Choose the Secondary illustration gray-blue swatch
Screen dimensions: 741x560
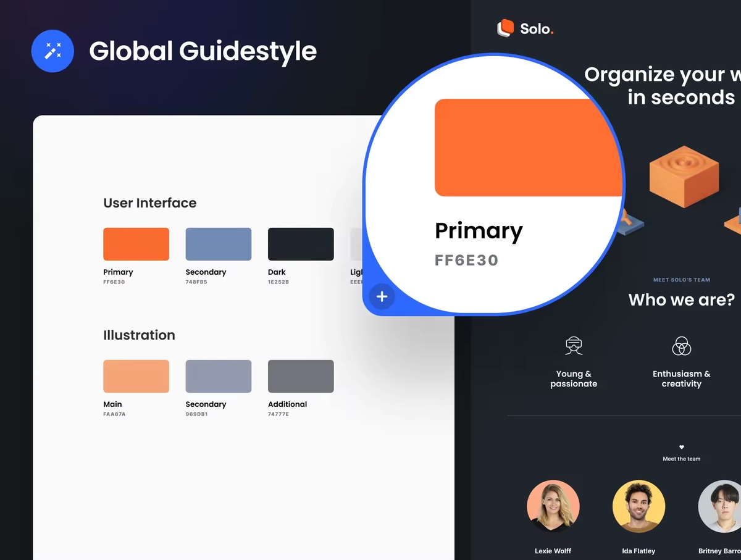218,376
